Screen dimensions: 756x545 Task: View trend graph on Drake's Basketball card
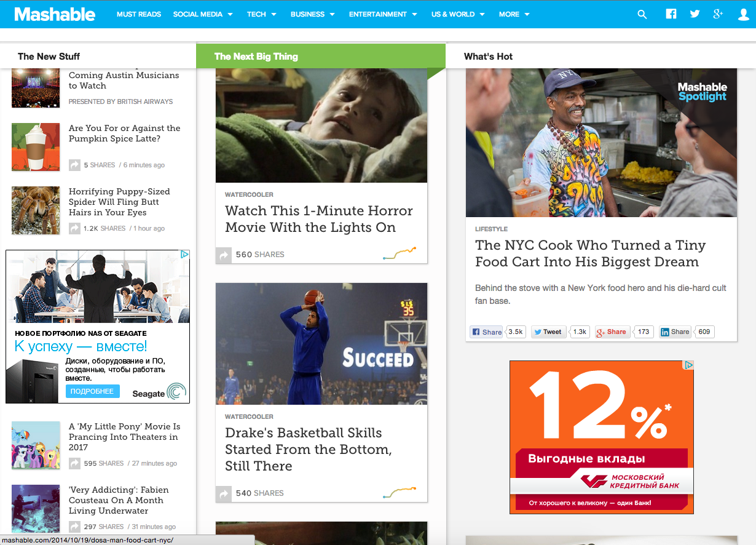pos(400,492)
